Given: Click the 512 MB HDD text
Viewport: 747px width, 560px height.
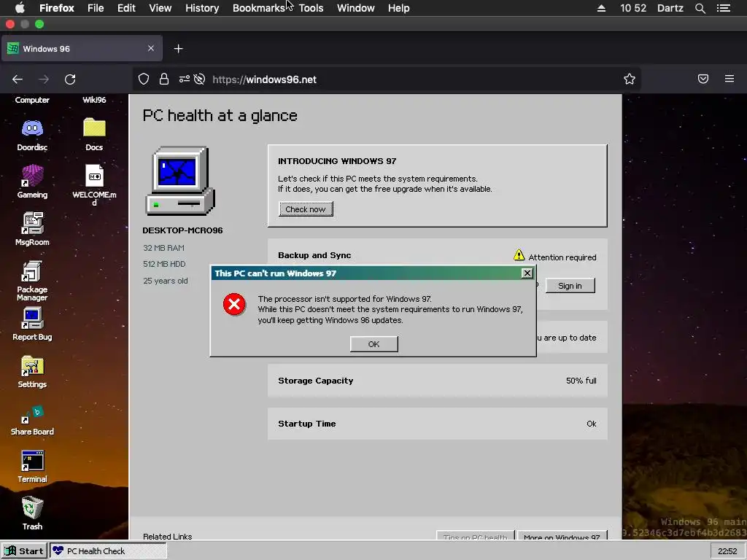Looking at the screenshot, I should 164,264.
